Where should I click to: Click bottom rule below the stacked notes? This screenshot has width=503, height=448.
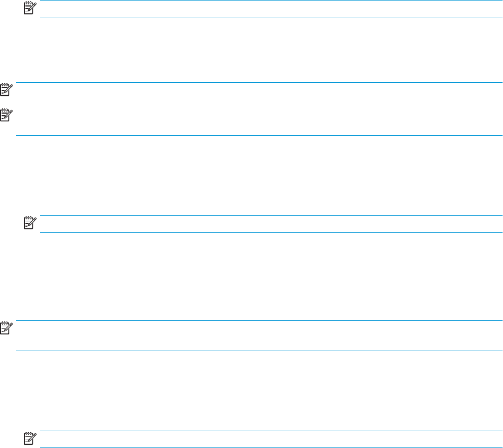pos(259,135)
